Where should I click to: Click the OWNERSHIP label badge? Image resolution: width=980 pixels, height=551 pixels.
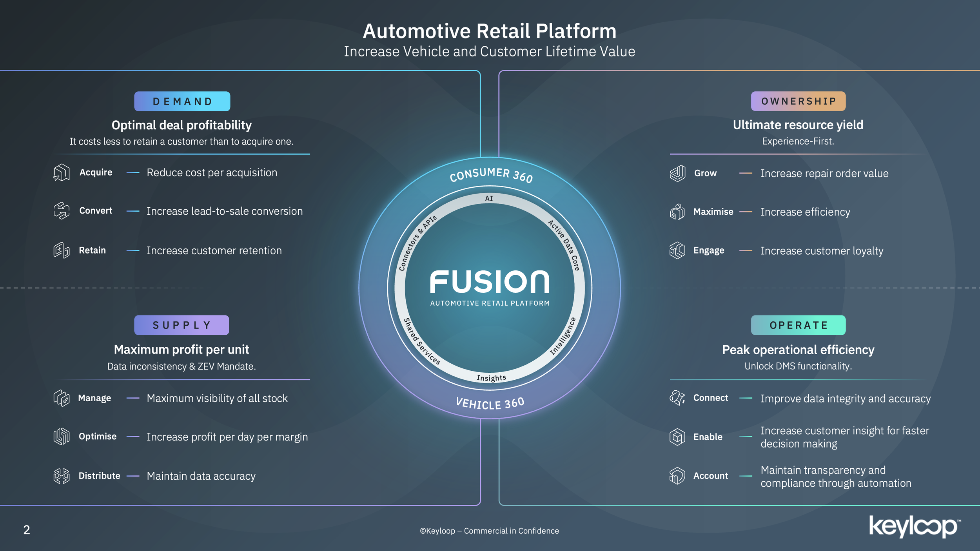pyautogui.click(x=798, y=101)
